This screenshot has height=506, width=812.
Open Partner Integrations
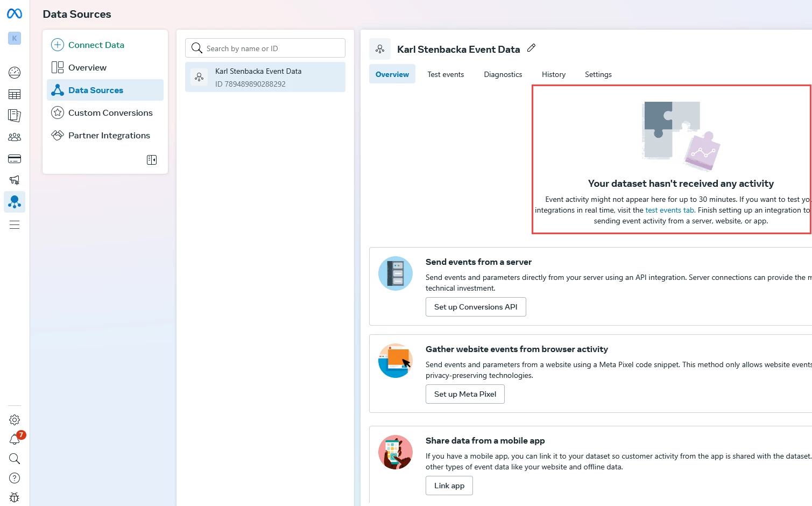105,135
